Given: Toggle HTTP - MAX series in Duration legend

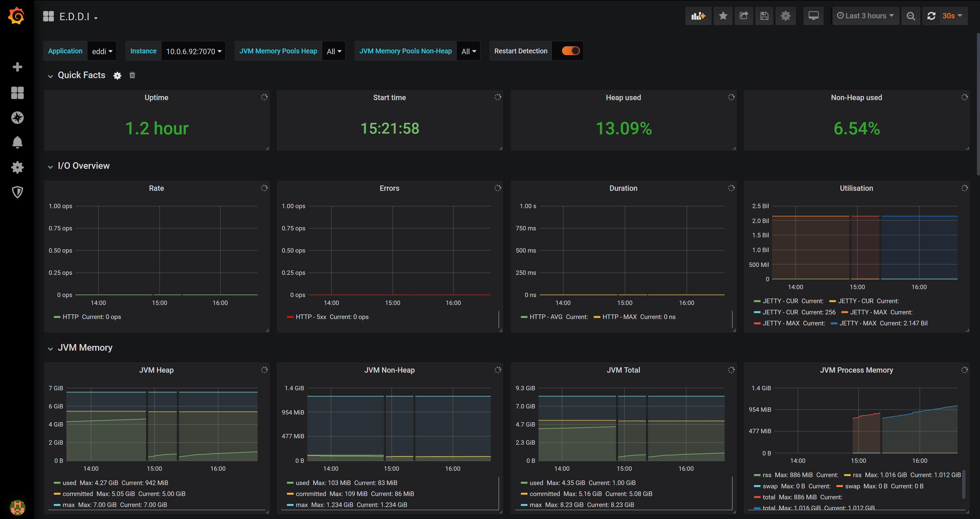Looking at the screenshot, I should [619, 317].
